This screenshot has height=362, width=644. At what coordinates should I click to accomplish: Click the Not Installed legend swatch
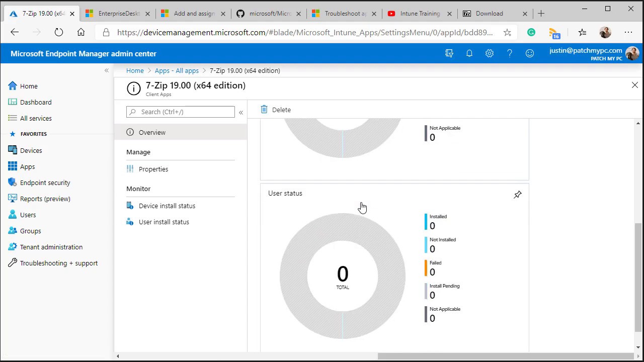(426, 245)
